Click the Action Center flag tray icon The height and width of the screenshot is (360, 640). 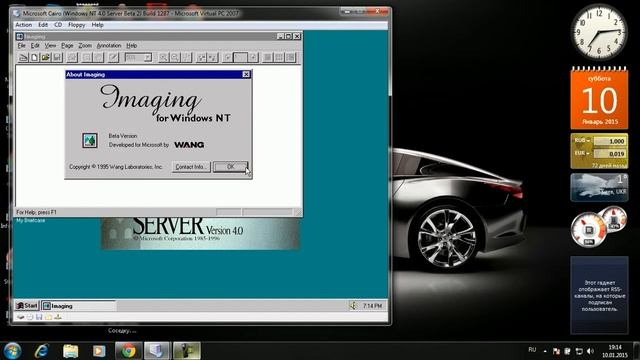point(556,351)
